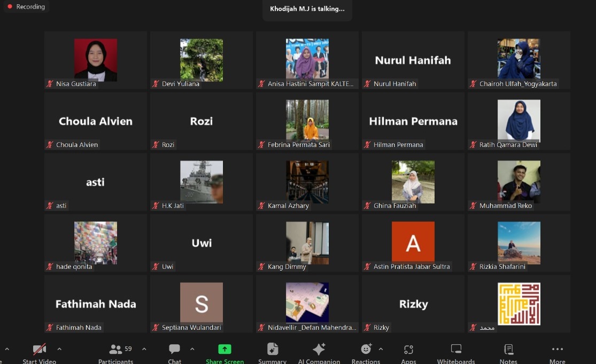The height and width of the screenshot is (364, 596).
Task: Click Astin Pratista's orange avatar tile
Action: tap(413, 242)
